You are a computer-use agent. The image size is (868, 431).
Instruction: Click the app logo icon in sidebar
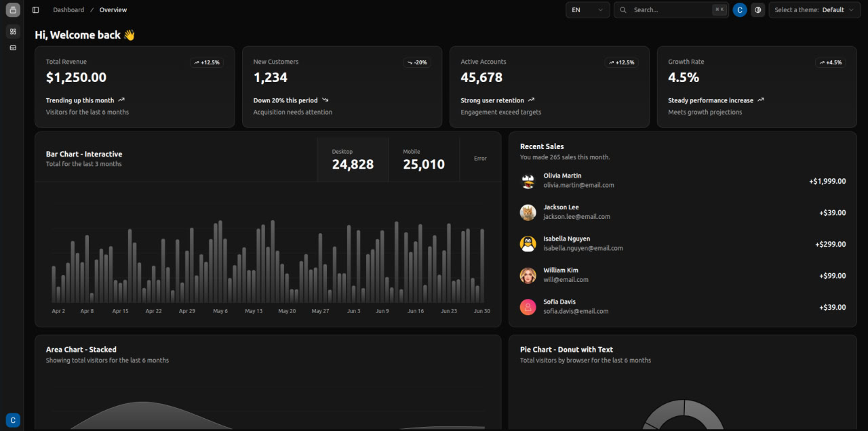tap(13, 9)
